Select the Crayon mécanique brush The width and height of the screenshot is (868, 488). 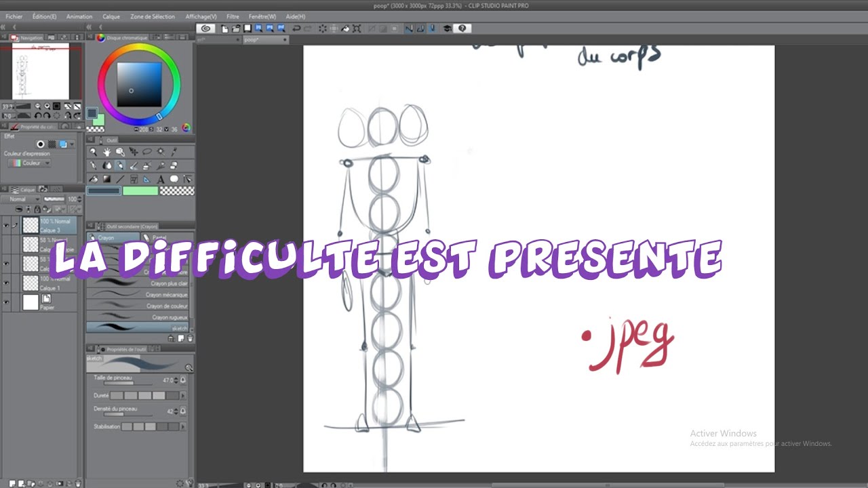138,295
